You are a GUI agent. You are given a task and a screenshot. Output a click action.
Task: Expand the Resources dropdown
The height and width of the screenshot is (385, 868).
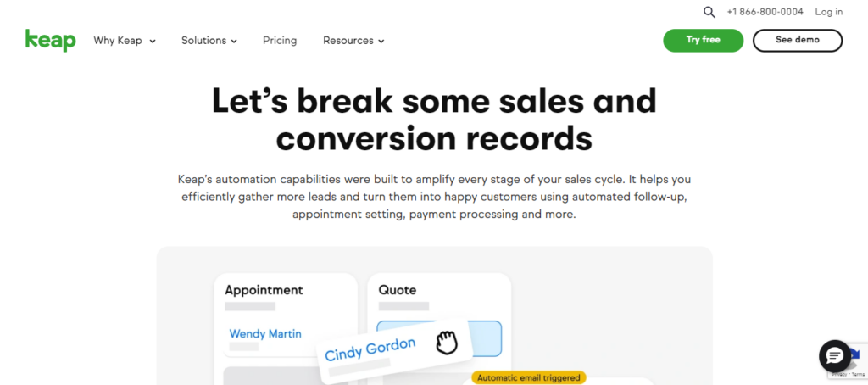point(353,41)
